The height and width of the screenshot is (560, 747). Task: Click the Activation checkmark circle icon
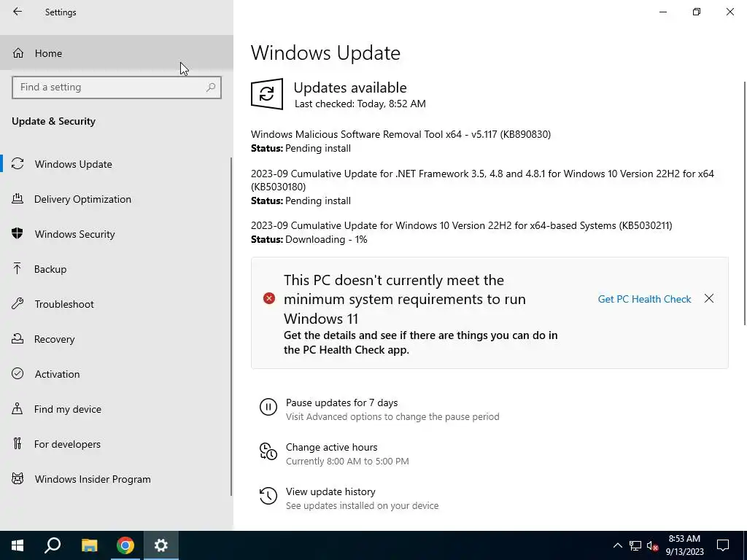click(18, 374)
